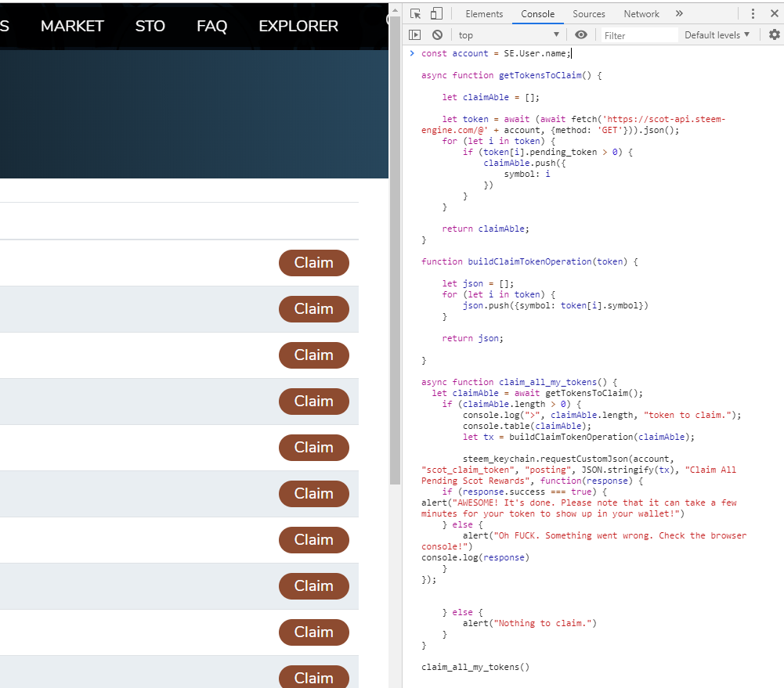Activate the inspect element picker icon

coord(416,14)
